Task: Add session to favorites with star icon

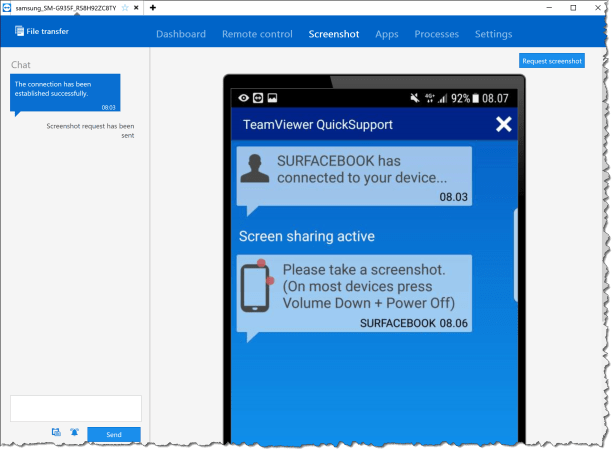Action: 125,7
